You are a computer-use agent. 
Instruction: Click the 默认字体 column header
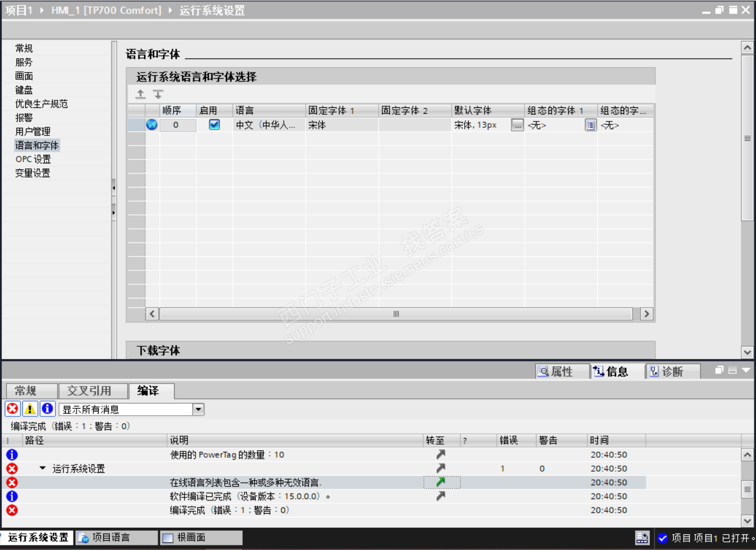pyautogui.click(x=487, y=110)
